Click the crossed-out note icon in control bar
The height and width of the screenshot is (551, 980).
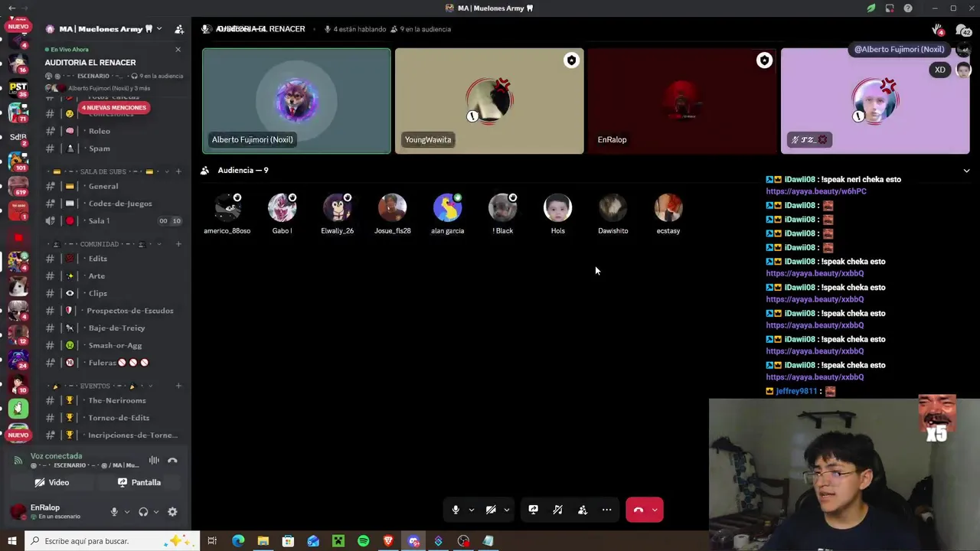click(558, 510)
